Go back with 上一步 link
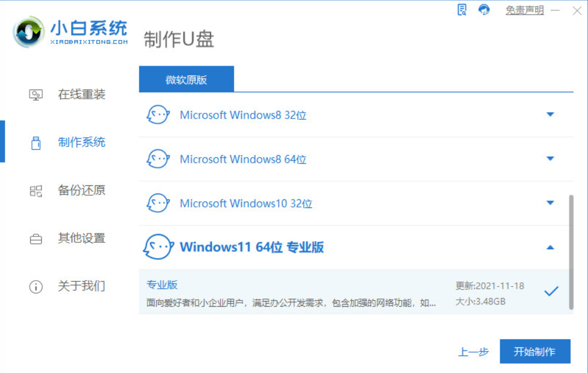The image size is (588, 373). coord(474,352)
